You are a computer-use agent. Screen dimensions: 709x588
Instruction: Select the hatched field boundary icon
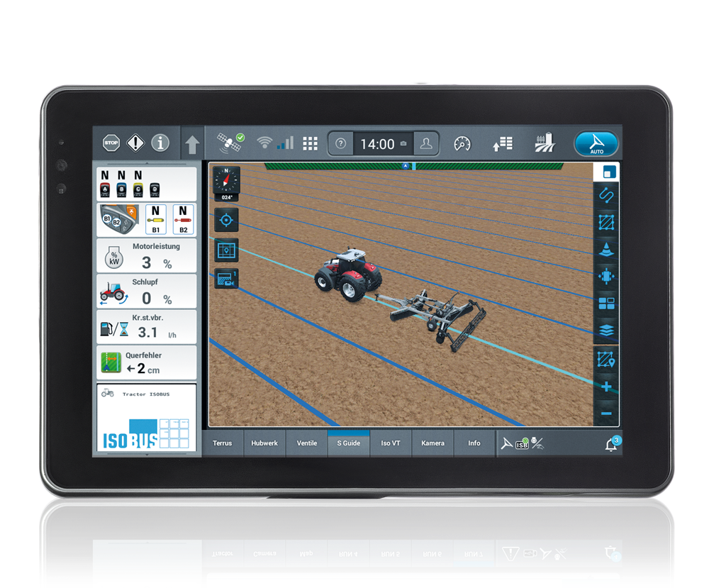click(x=606, y=223)
